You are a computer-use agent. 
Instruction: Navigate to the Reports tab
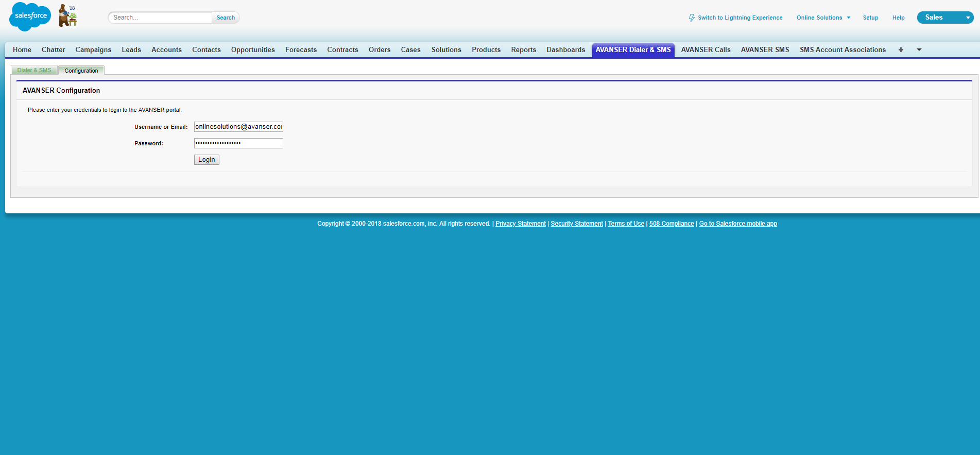click(x=524, y=50)
